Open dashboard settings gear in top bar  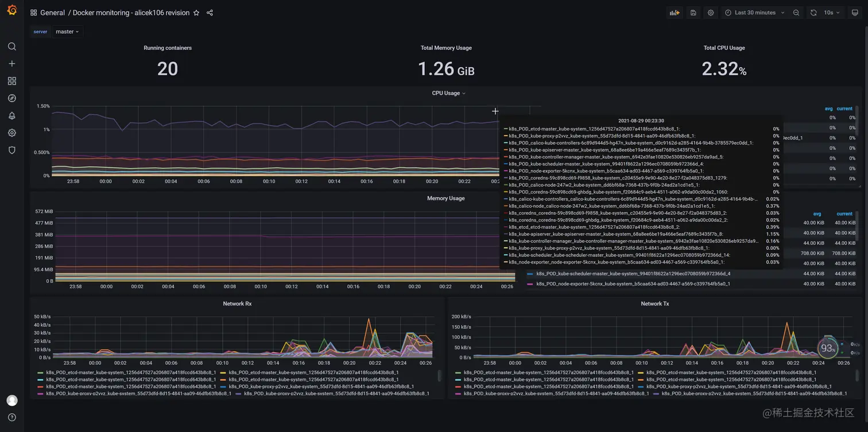(711, 13)
